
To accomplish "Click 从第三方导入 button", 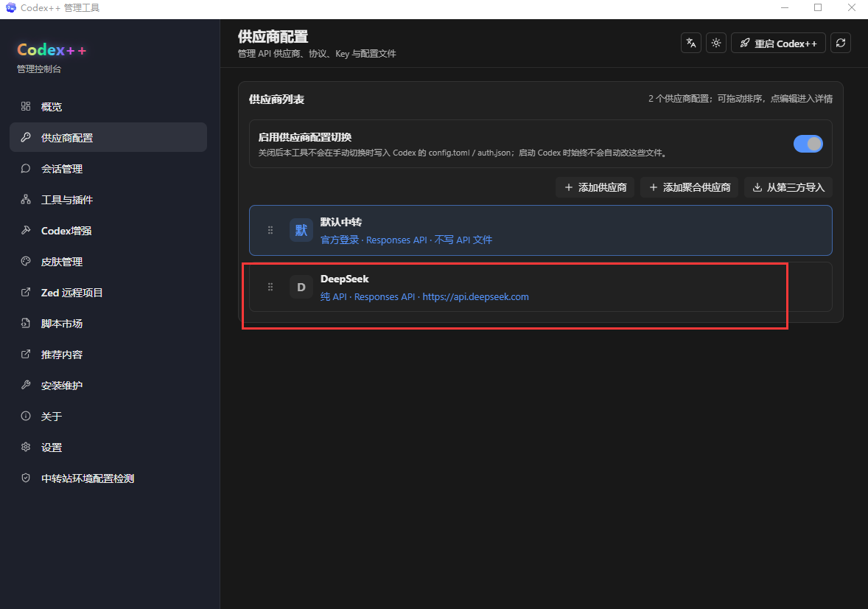I will coord(788,187).
